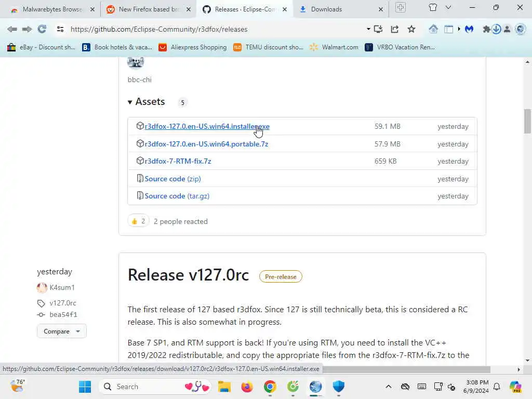The image size is (532, 399).
Task: Open the green swirl app in the taskbar
Action: (293, 387)
